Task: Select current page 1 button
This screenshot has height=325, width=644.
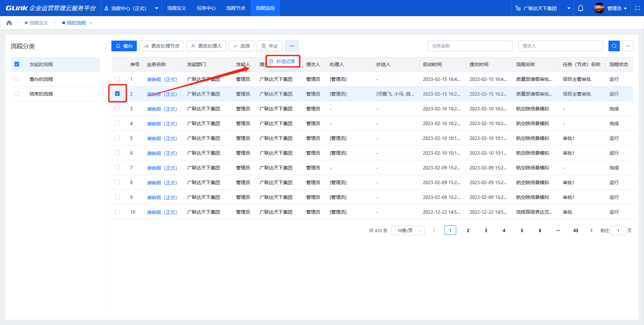Action: (450, 230)
